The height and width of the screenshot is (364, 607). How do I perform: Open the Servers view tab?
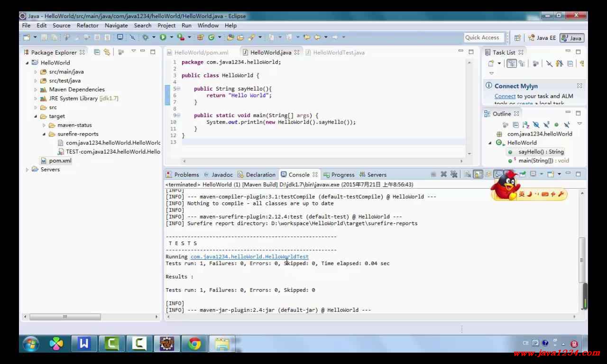tap(373, 174)
